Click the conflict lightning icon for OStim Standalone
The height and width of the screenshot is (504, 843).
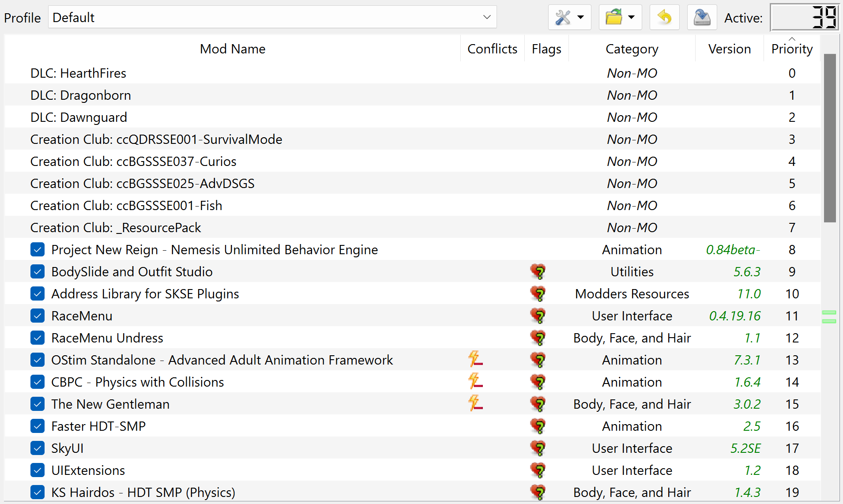pos(475,359)
